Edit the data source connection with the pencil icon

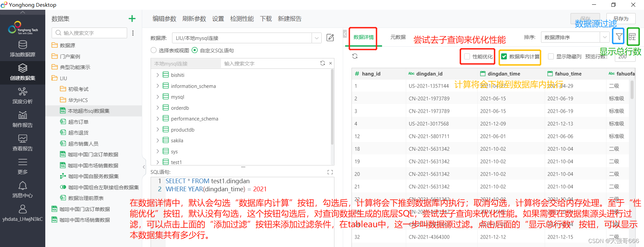[x=330, y=38]
